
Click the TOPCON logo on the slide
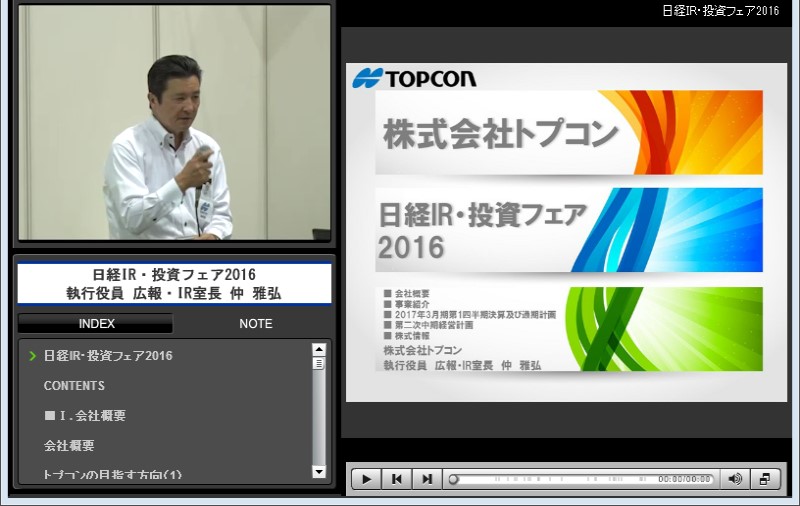tap(414, 78)
